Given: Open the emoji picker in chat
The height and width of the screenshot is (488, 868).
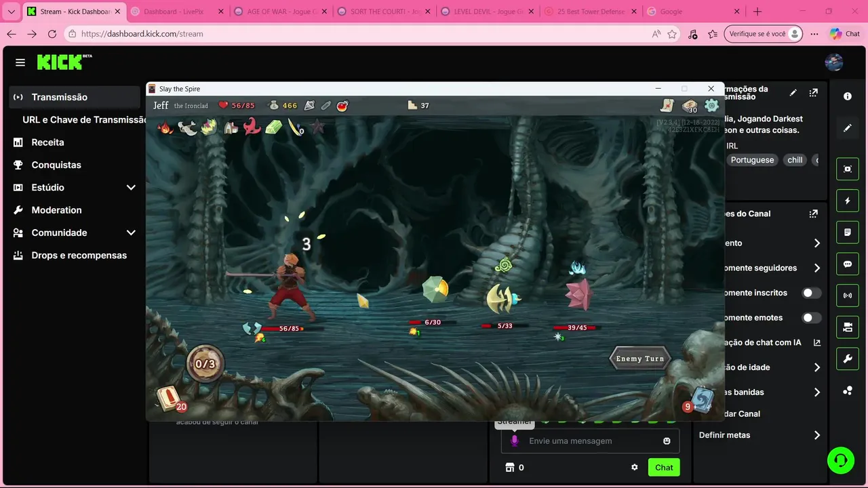Looking at the screenshot, I should [667, 441].
